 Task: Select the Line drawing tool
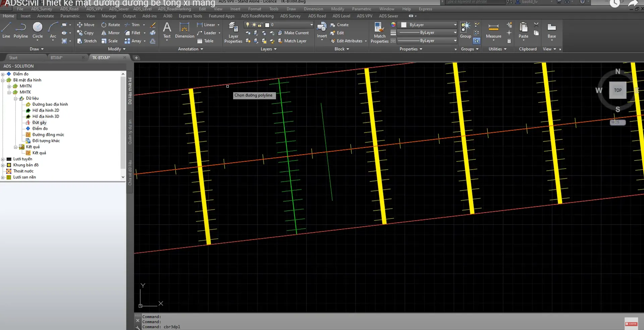(6, 30)
